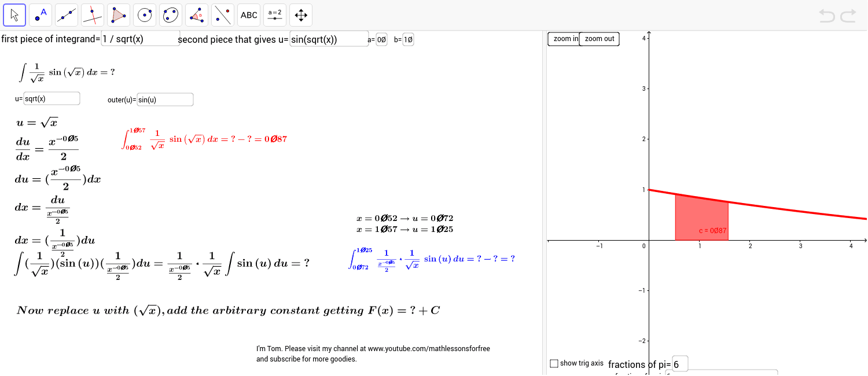Click the b= upper limit field

point(408,39)
